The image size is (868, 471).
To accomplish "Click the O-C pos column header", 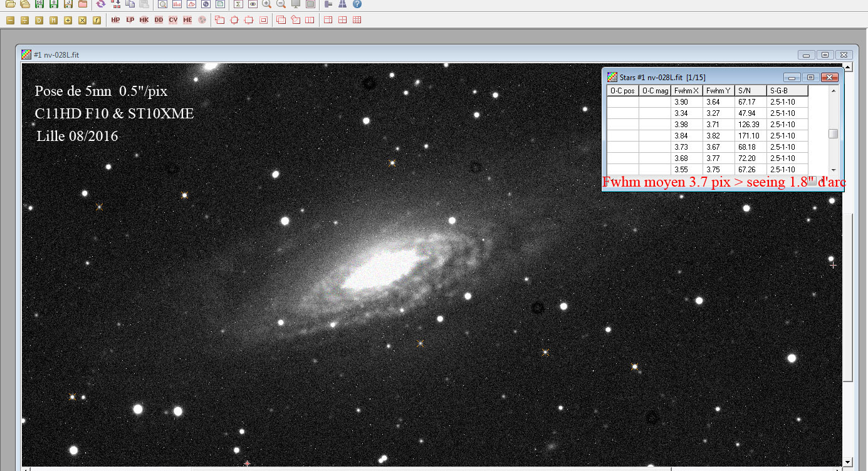I will tap(623, 91).
